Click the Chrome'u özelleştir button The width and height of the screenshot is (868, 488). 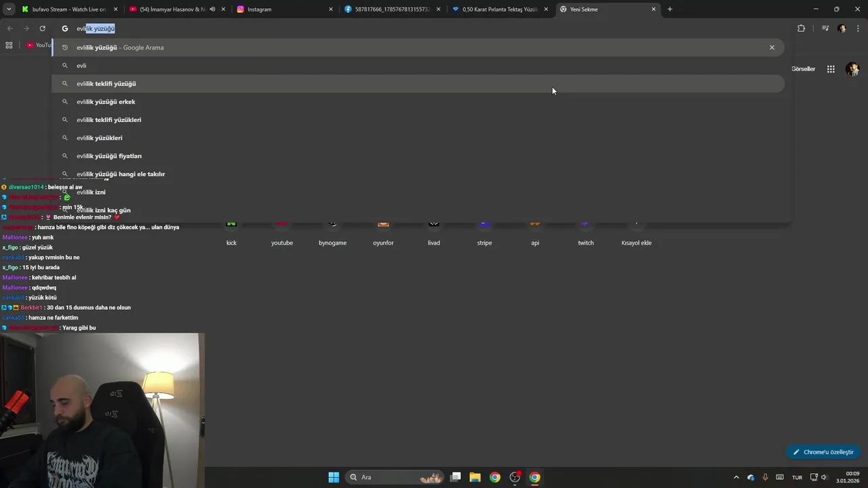(823, 452)
